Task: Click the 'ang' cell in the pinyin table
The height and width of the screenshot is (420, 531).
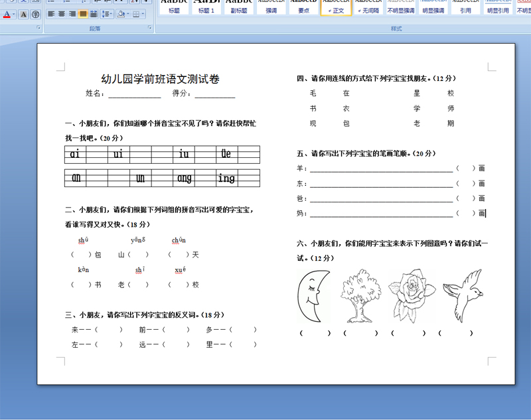Action: [184, 178]
